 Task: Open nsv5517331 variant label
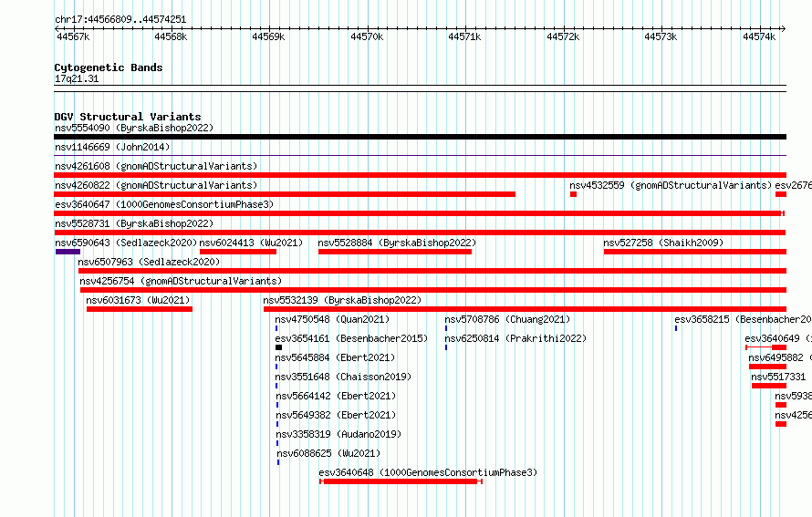[778, 377]
